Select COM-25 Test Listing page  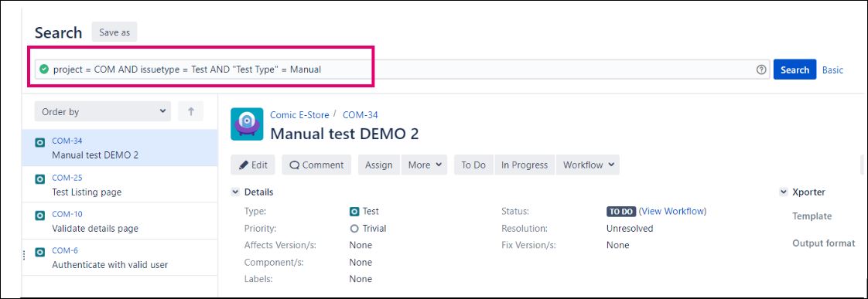coord(120,185)
